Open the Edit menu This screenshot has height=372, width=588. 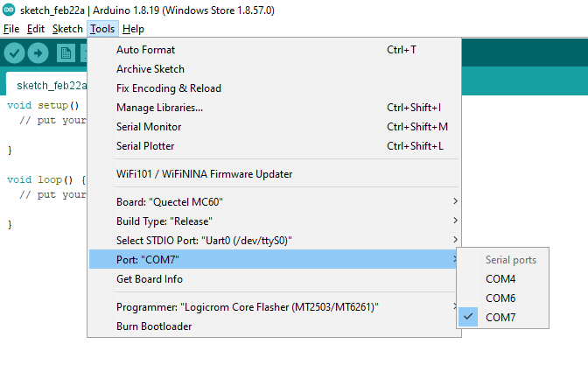(36, 29)
